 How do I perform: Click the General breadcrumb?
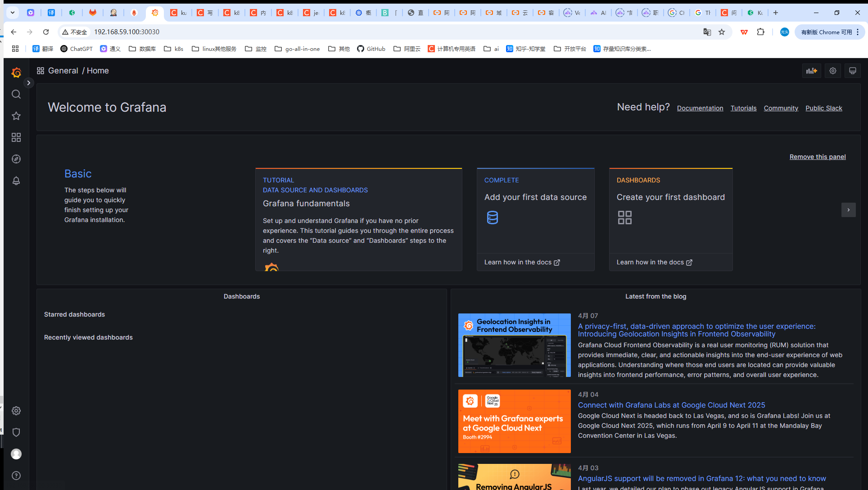(63, 71)
